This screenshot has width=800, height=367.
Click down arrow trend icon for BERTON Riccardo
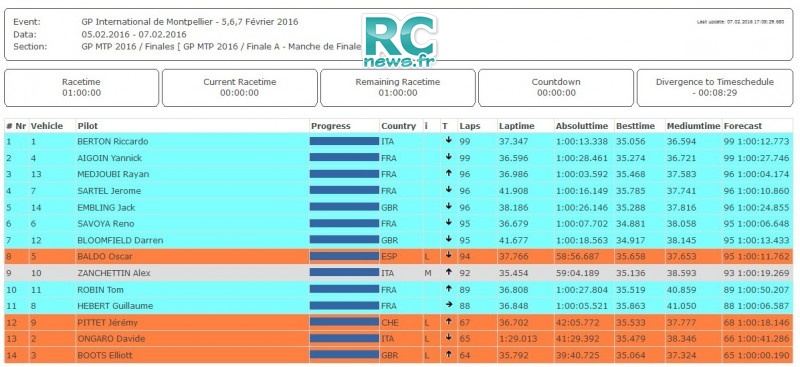(x=448, y=140)
